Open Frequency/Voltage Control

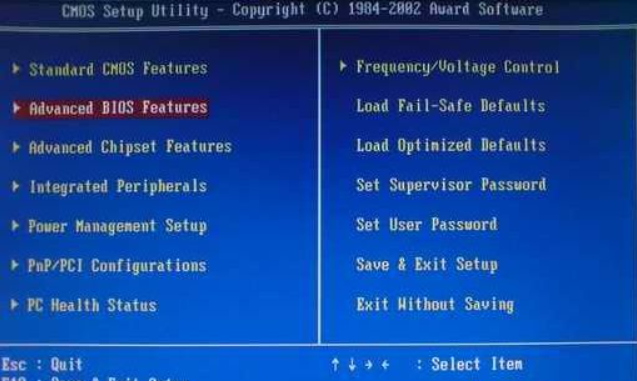point(458,67)
